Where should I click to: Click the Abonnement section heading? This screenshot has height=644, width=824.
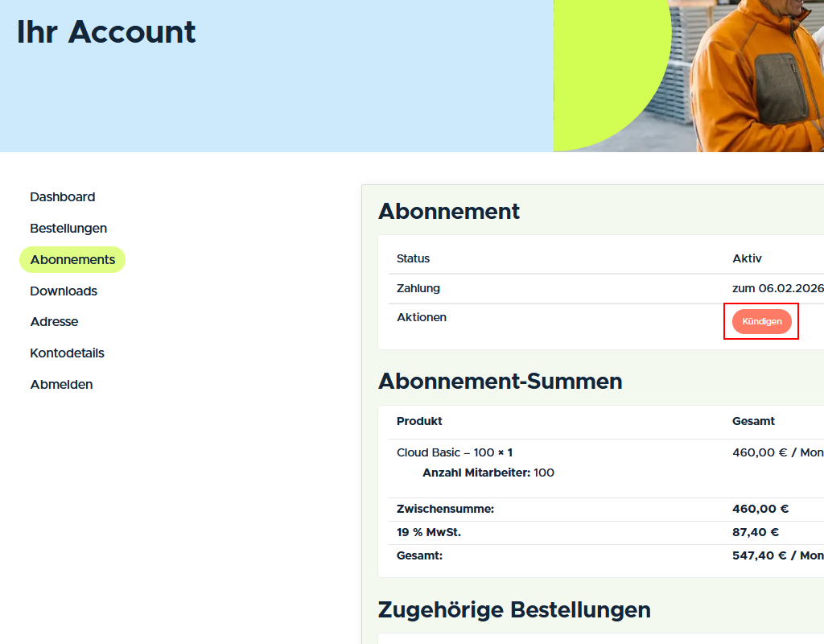pyautogui.click(x=449, y=211)
